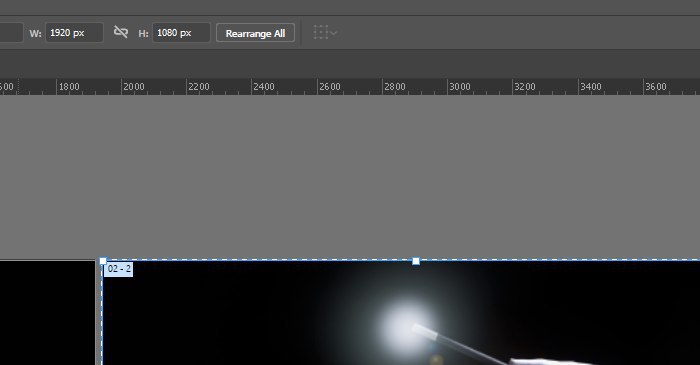Open the artboard grid options dropdown
Screen dimensions: 700x365
tap(325, 33)
